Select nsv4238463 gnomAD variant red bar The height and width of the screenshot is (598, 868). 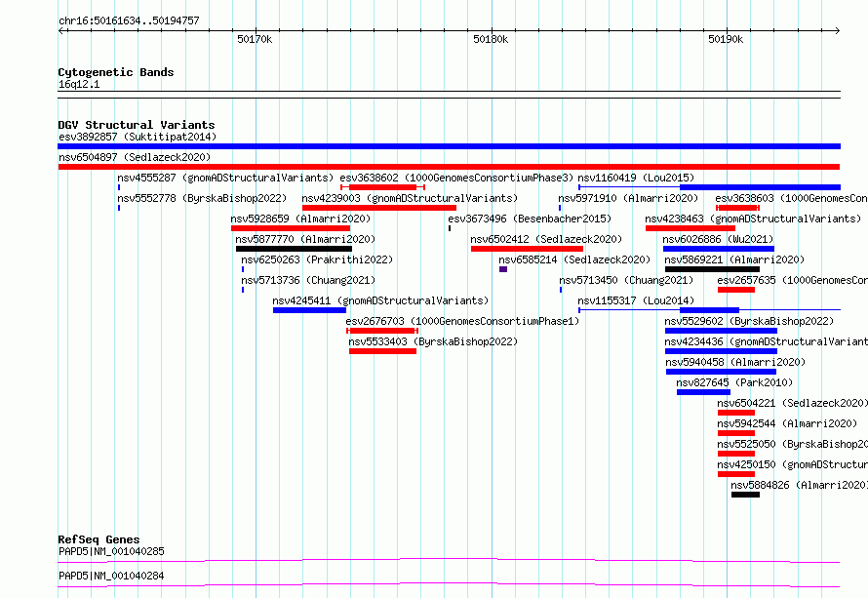point(690,228)
